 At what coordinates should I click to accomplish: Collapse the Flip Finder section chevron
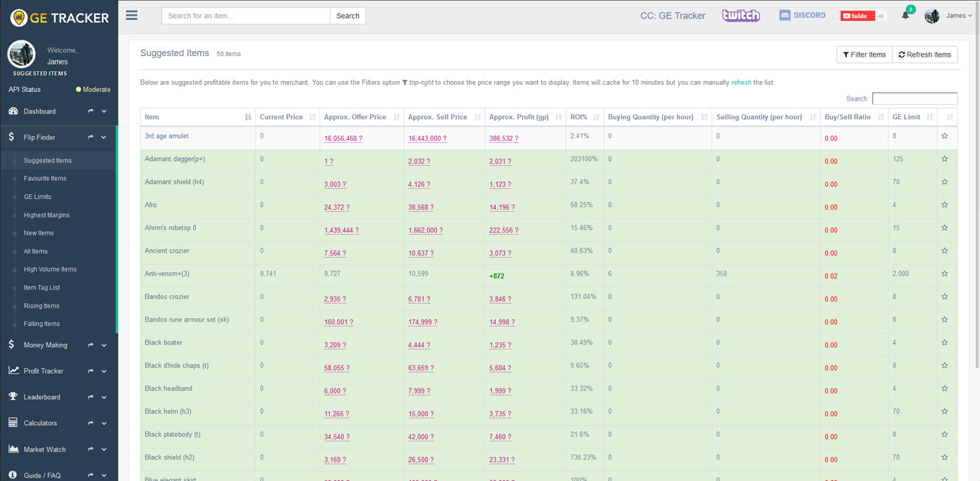point(104,137)
